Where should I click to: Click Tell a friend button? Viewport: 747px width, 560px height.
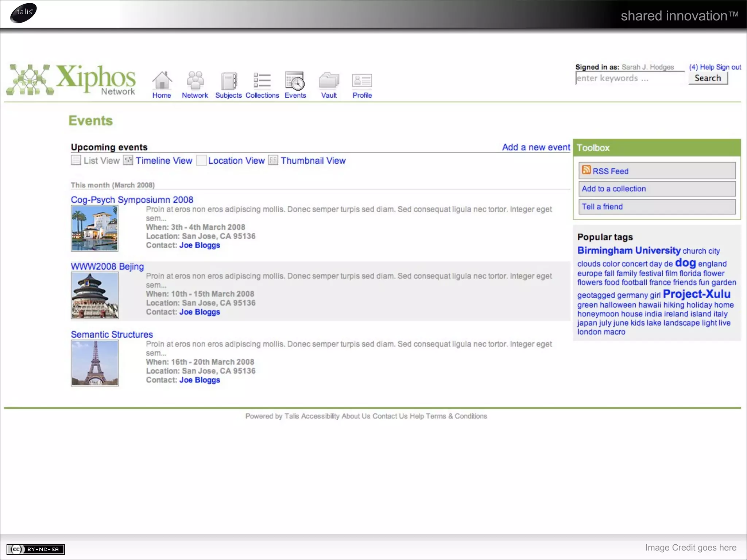[657, 206]
